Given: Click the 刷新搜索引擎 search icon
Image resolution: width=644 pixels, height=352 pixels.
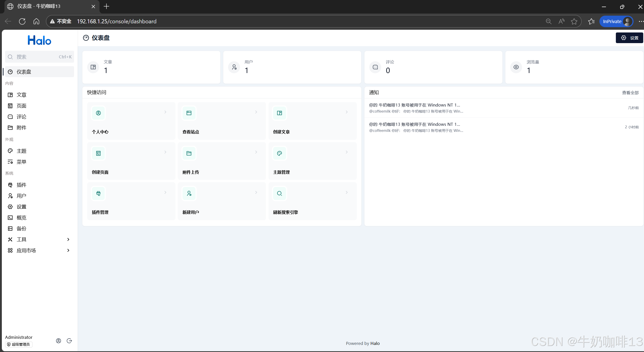Looking at the screenshot, I should pyautogui.click(x=280, y=193).
